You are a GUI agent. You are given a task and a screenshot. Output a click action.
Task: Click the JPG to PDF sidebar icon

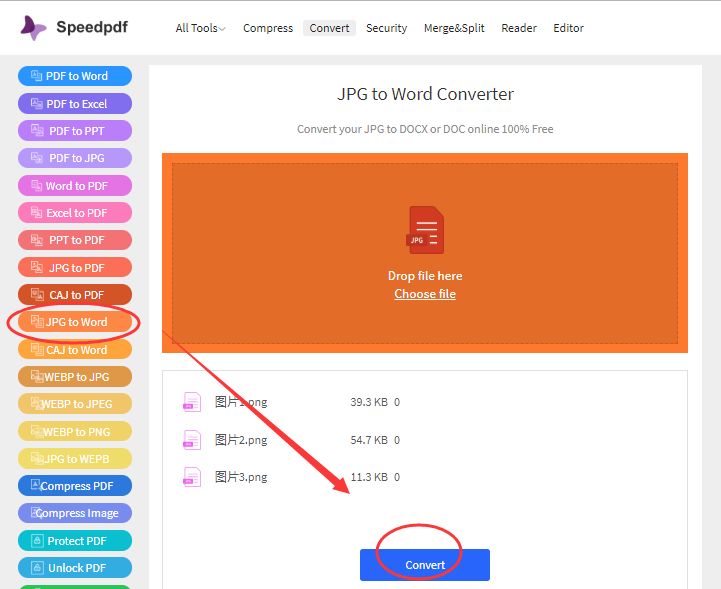pos(37,266)
